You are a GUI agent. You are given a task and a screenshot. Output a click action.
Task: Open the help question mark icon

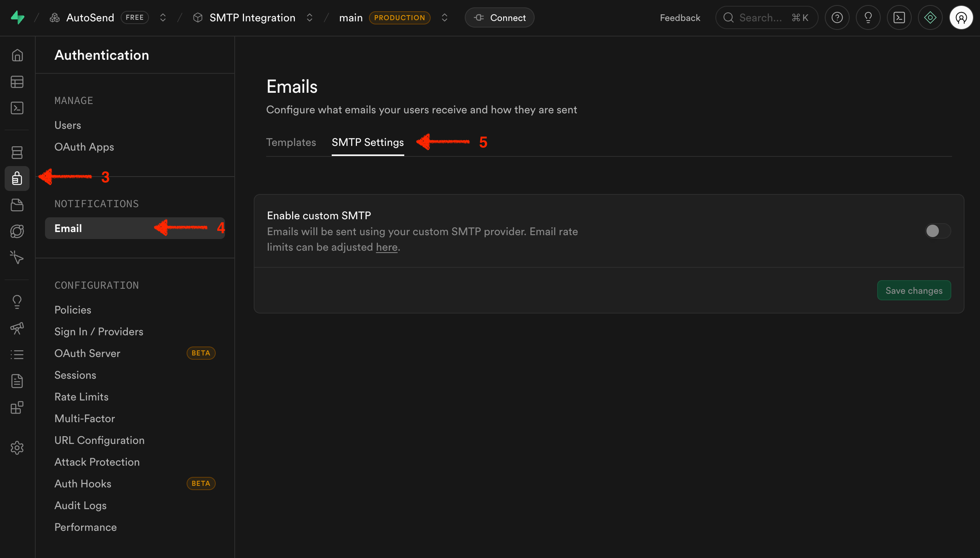[x=837, y=18]
